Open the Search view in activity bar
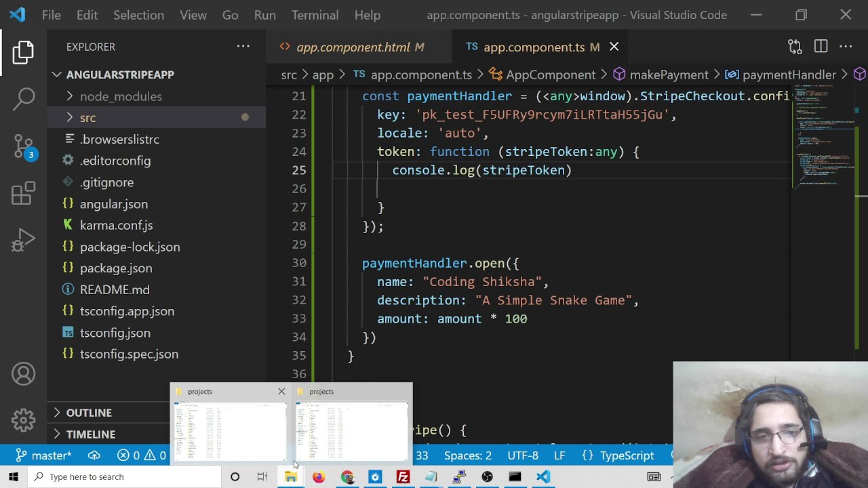 23,99
